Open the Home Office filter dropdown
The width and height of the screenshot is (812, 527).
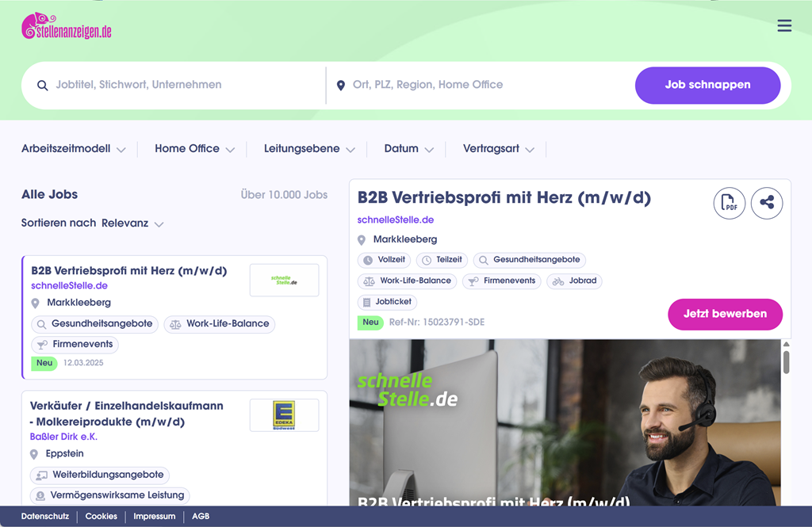pyautogui.click(x=194, y=149)
